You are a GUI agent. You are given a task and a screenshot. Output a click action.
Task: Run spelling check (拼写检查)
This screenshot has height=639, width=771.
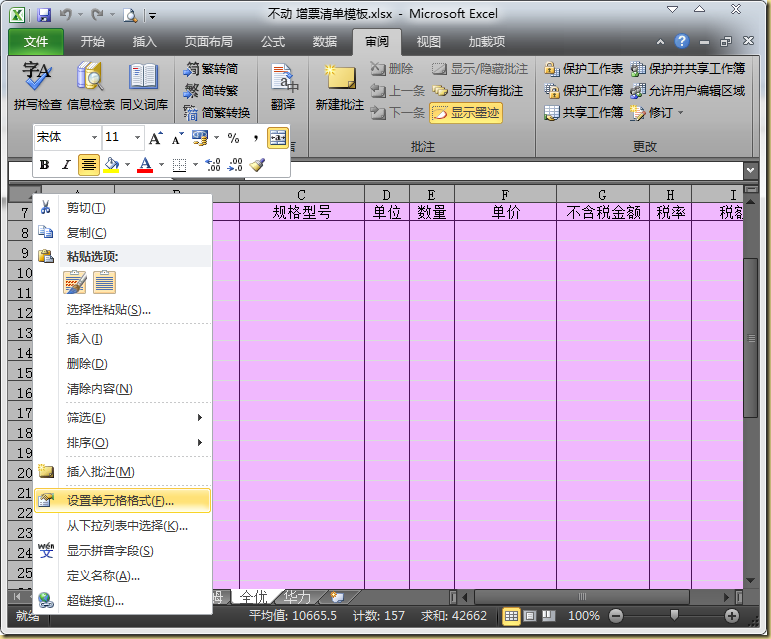point(37,86)
